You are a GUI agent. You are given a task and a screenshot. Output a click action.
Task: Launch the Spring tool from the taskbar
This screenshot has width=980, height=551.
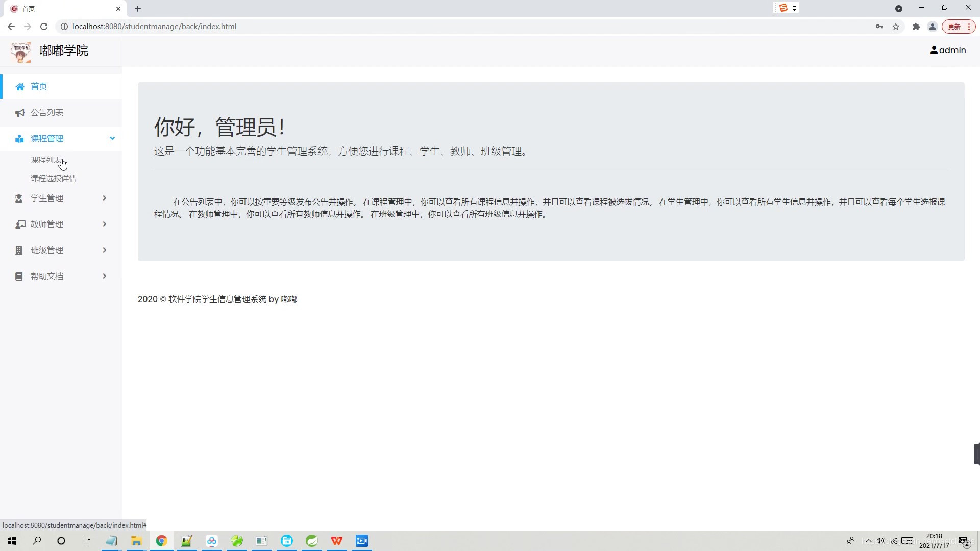coord(311,541)
